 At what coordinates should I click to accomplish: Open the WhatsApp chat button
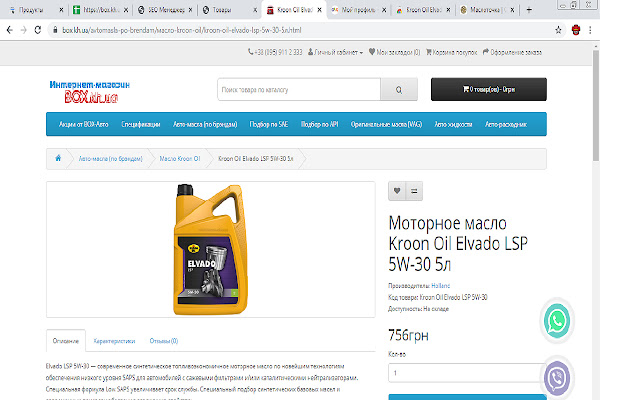[x=557, y=321]
